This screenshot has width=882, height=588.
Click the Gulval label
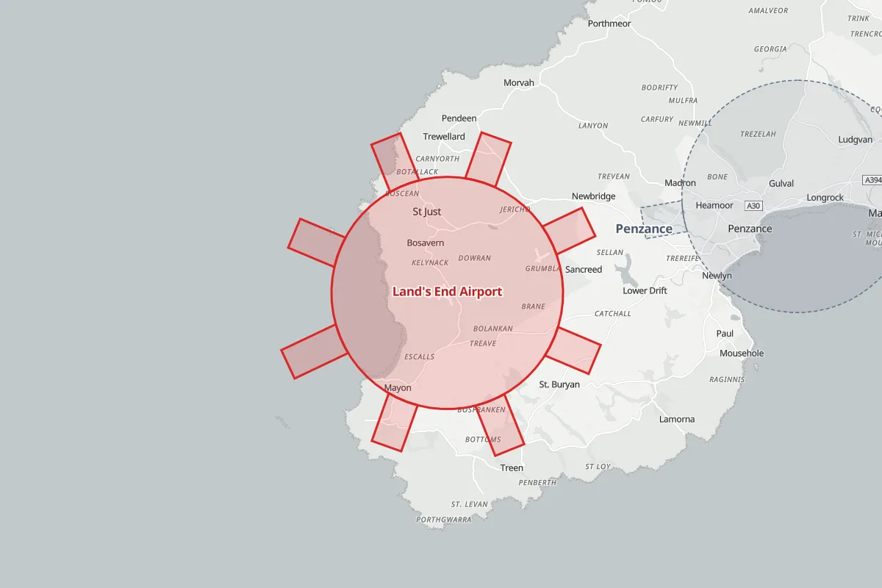pyautogui.click(x=781, y=183)
